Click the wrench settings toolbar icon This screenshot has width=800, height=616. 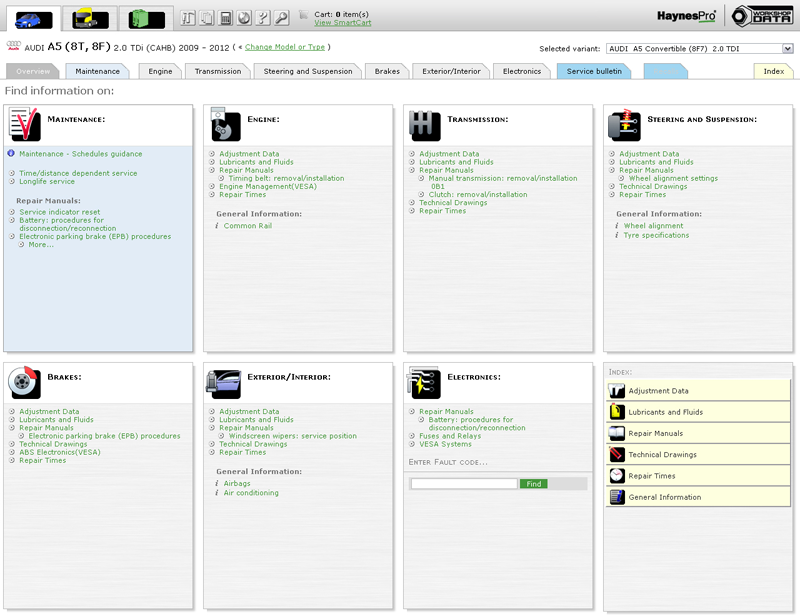281,18
